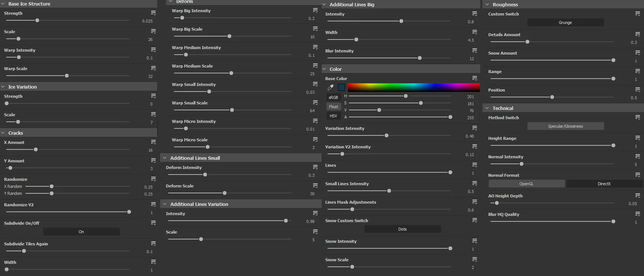This screenshot has height=276, width=644.
Task: Toggle sRGB color mode button
Action: 333,97
